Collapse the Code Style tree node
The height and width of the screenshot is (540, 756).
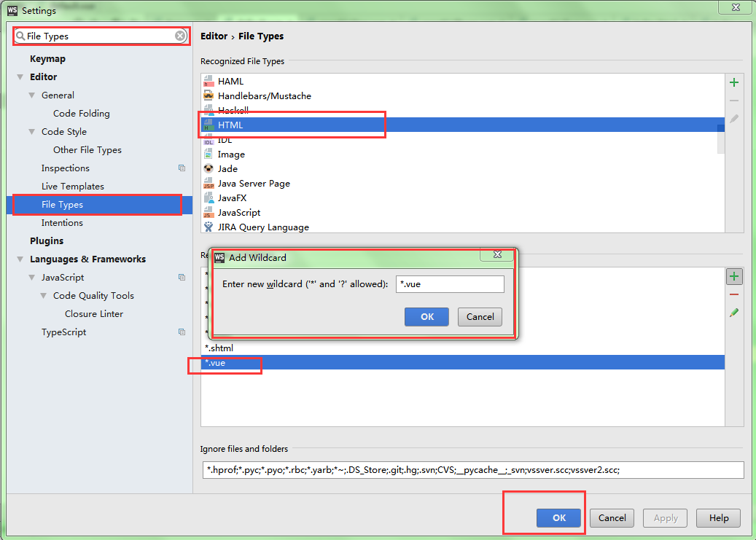coord(32,132)
